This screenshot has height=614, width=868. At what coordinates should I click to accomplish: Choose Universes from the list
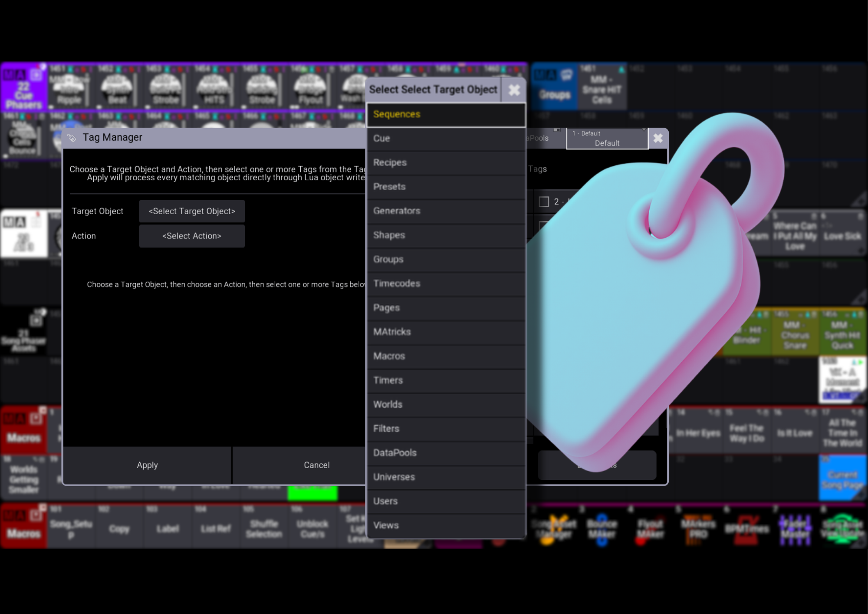[446, 477]
